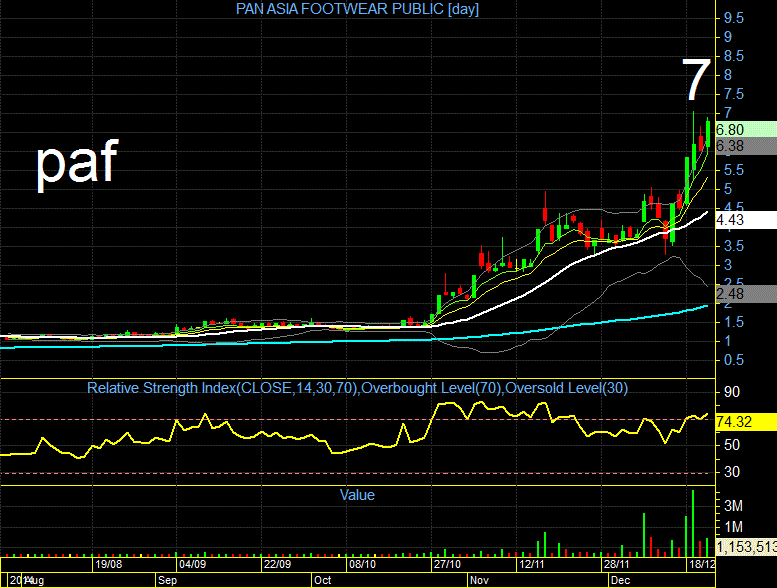Select the 12/11 date label

click(x=531, y=564)
